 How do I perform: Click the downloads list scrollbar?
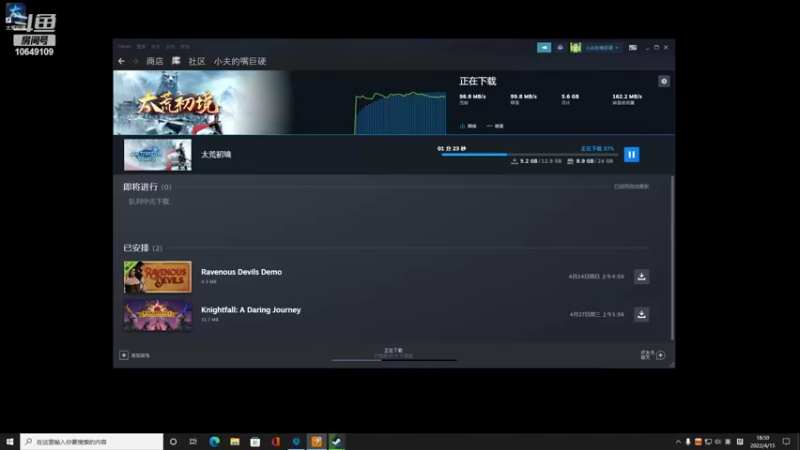point(672,258)
